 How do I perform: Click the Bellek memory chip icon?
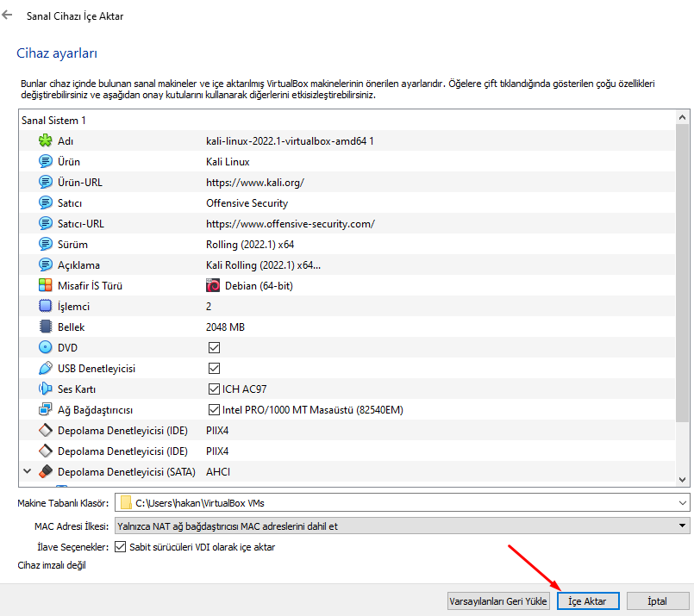click(x=46, y=327)
